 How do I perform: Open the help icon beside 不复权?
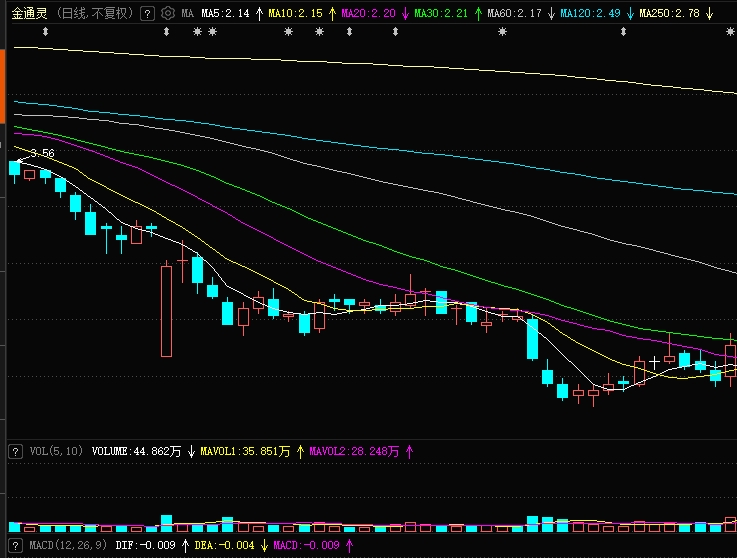(148, 14)
